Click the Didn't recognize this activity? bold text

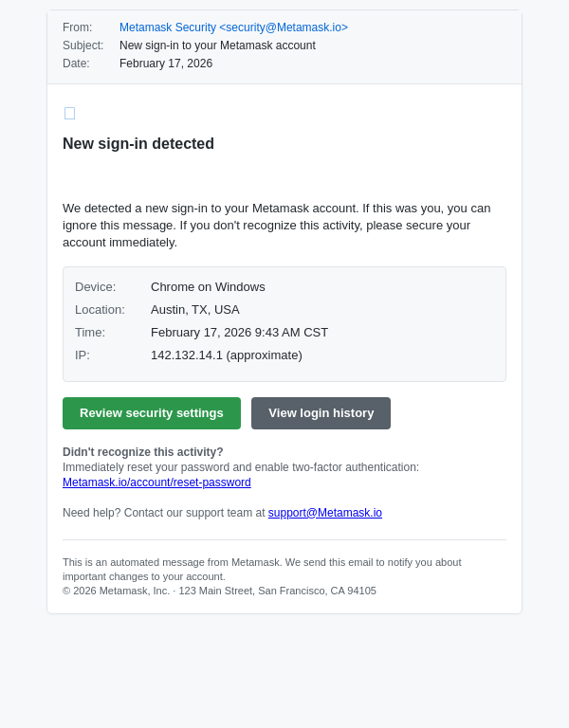point(143,452)
